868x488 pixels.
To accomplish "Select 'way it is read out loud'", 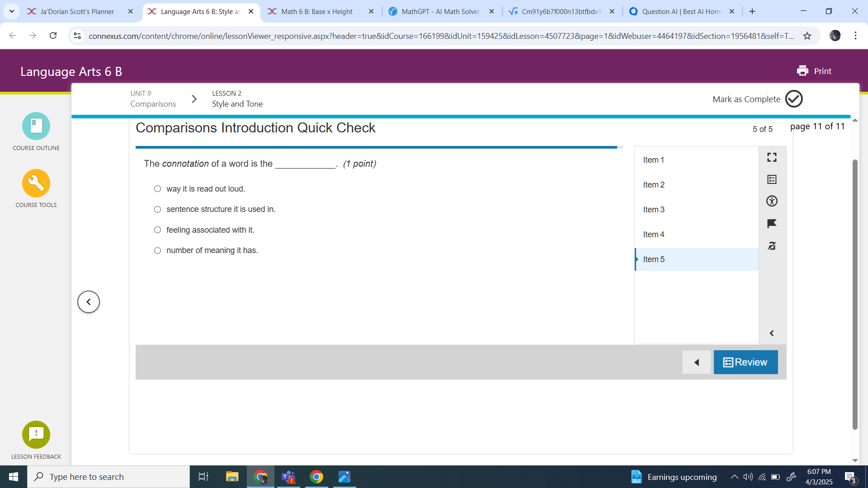I will coord(157,189).
